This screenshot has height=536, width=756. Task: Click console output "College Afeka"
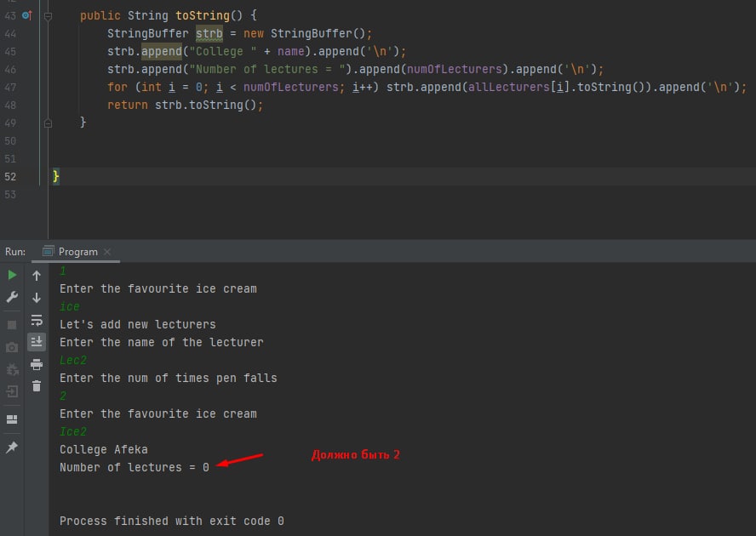(x=104, y=448)
